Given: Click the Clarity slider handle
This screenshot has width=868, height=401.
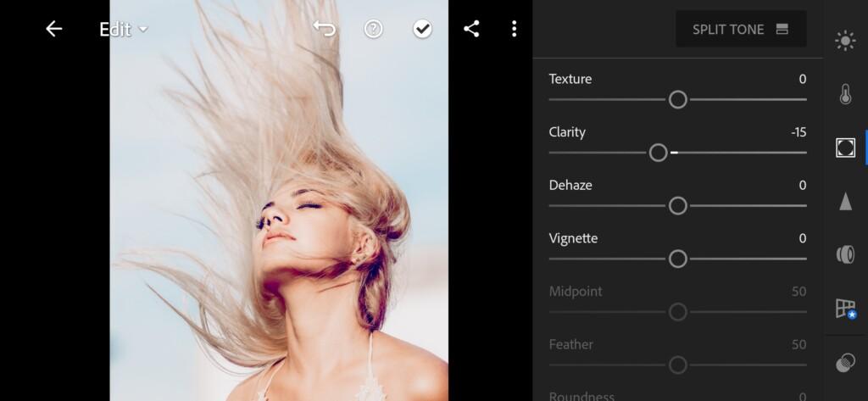Looking at the screenshot, I should [x=658, y=153].
